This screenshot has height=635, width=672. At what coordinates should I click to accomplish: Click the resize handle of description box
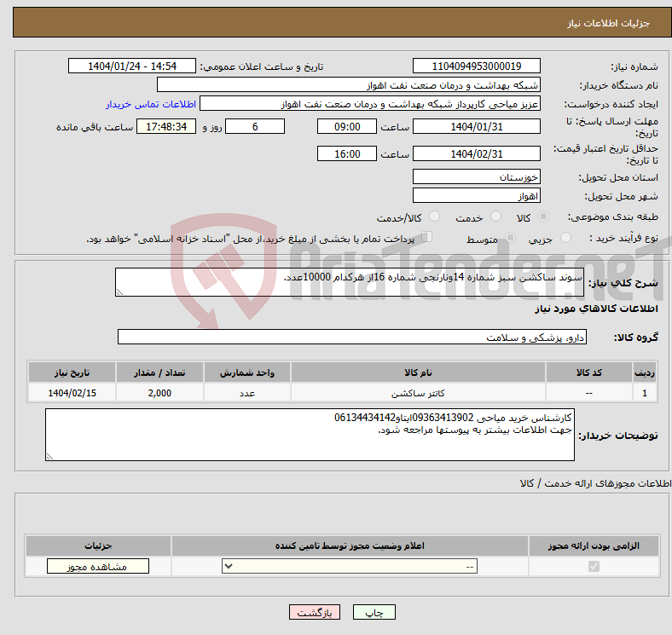point(119,292)
